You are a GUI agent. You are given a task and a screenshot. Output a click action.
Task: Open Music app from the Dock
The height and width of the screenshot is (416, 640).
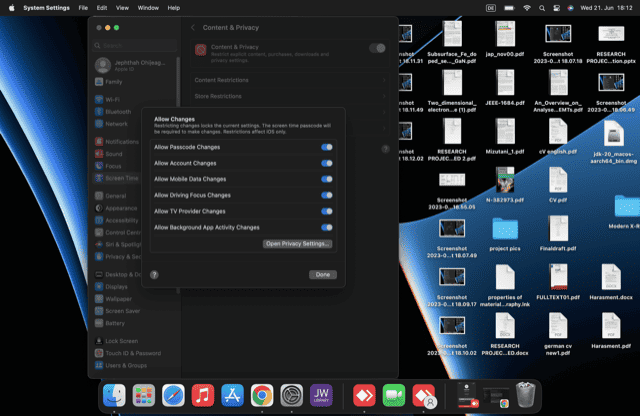203,395
